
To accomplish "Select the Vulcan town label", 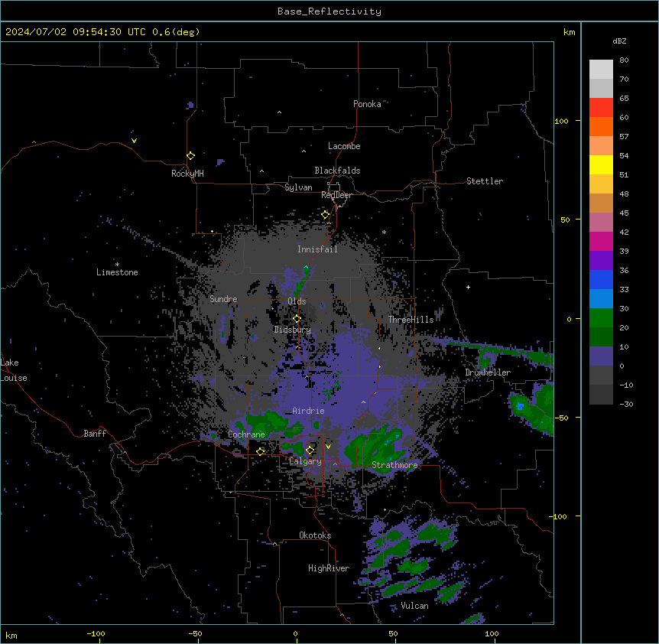I will click(415, 606).
